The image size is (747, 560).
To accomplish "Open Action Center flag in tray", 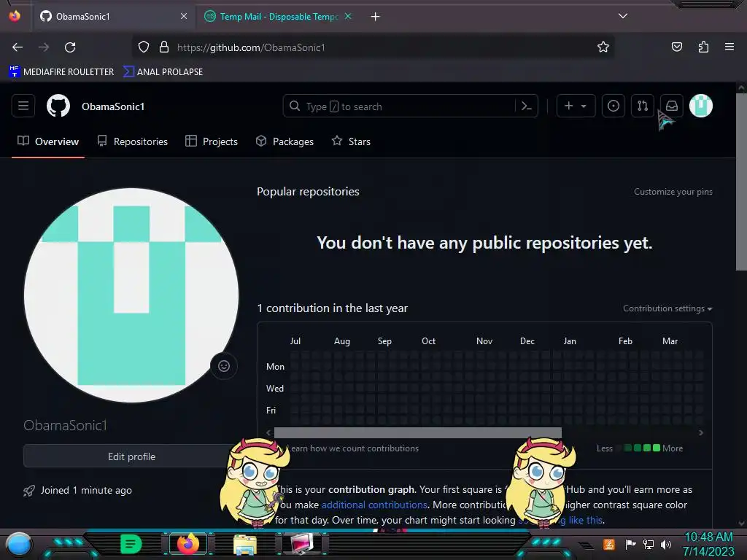I will click(630, 544).
